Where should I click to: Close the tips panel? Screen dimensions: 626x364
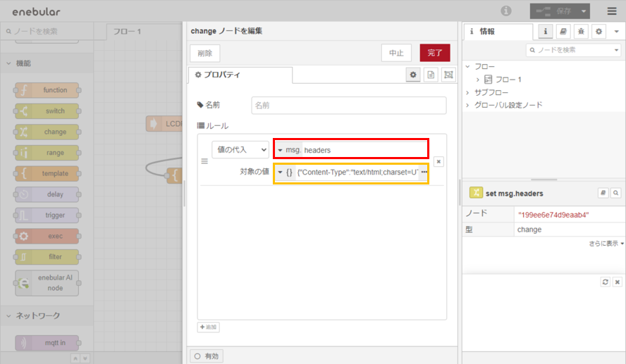click(x=618, y=282)
